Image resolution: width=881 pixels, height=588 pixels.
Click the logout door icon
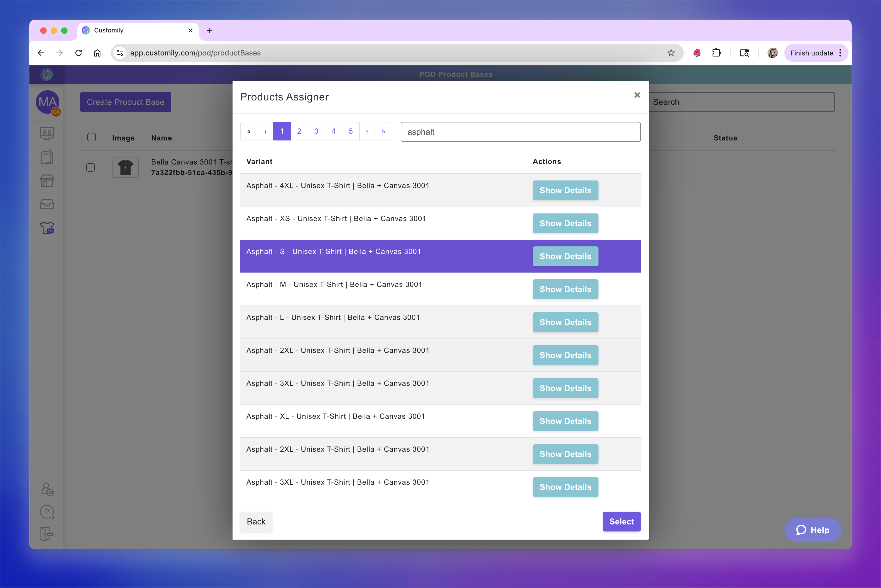coord(47,534)
